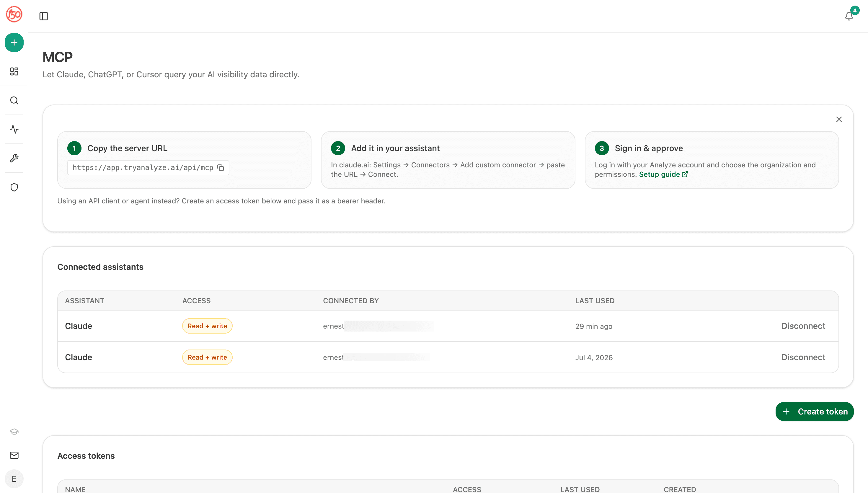The width and height of the screenshot is (868, 493).
Task: Click the "Jul 4, 2026" cell
Action: pyautogui.click(x=594, y=357)
